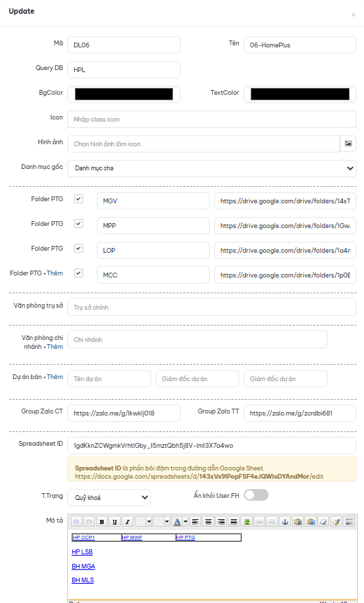The width and height of the screenshot is (364, 603).
Task: Open the Danh mục gốc dropdown
Action: (212, 168)
